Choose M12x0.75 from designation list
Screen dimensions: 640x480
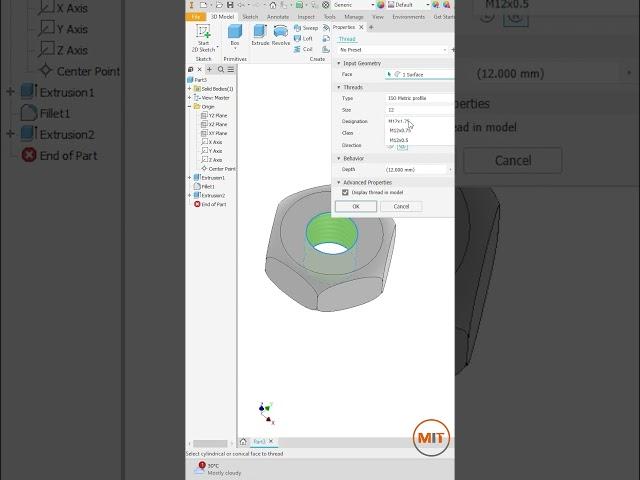pyautogui.click(x=420, y=131)
